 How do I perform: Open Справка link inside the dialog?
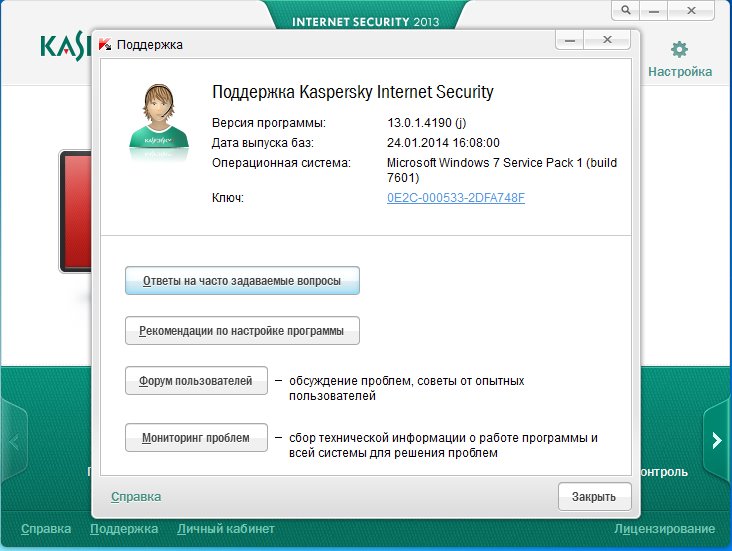(x=136, y=496)
